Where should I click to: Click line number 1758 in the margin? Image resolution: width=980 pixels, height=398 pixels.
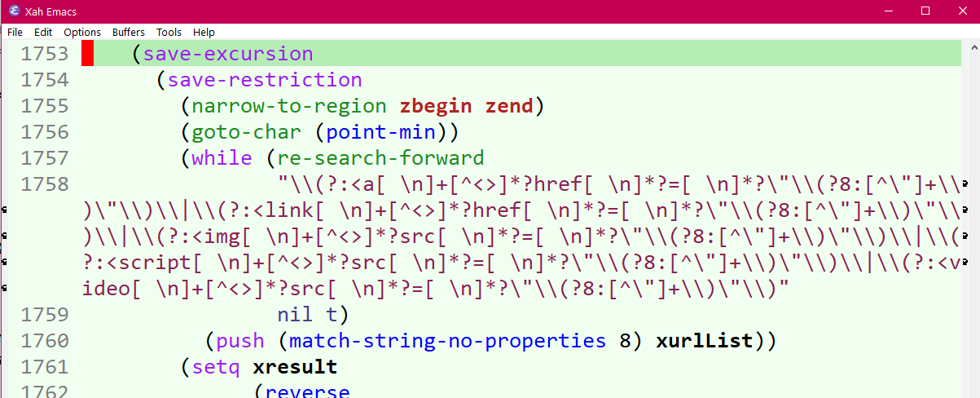coord(46,184)
